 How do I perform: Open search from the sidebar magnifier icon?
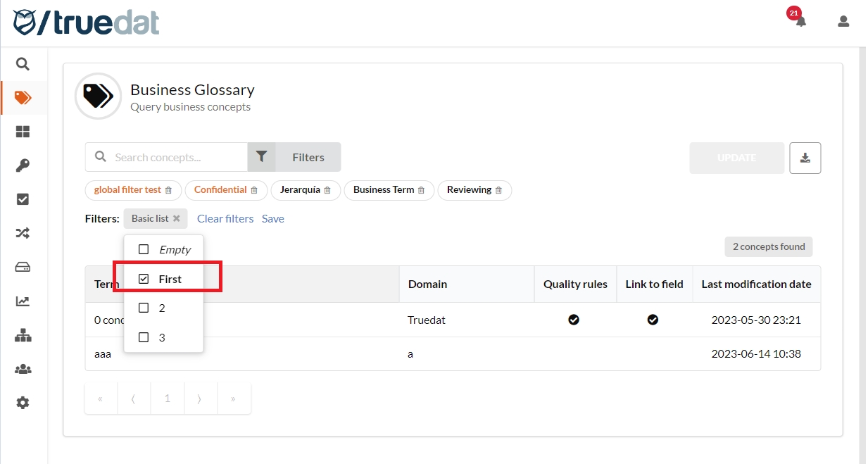[23, 64]
